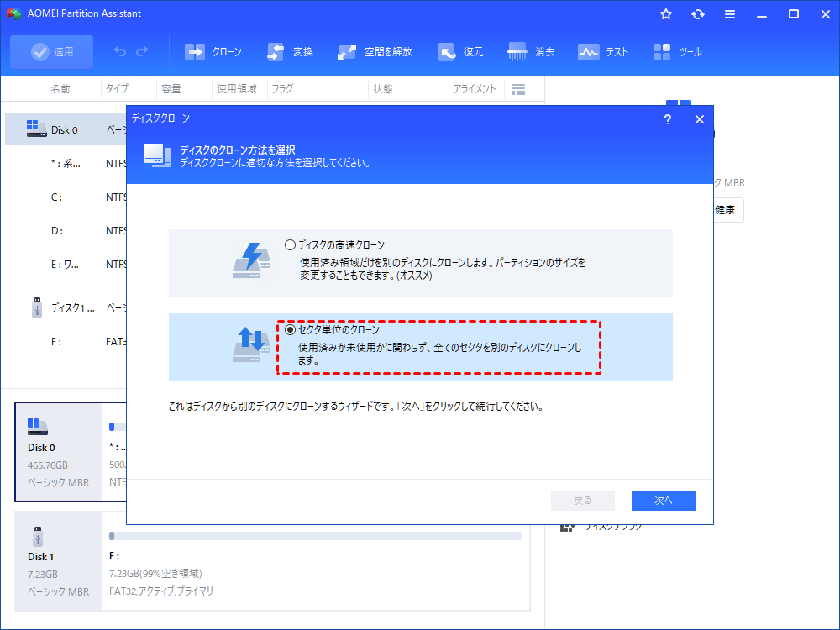
Task: Open the Wipe (消去) toolbar menu
Action: (531, 52)
